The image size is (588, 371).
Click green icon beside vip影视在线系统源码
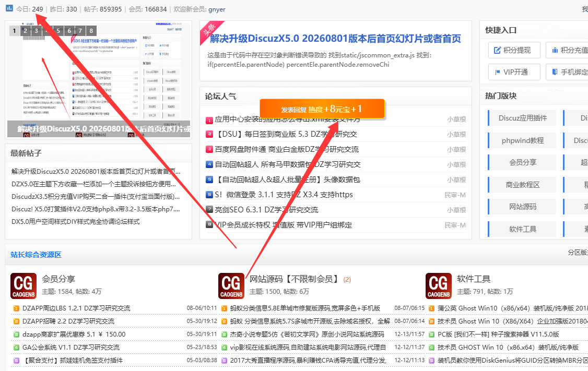(224, 348)
